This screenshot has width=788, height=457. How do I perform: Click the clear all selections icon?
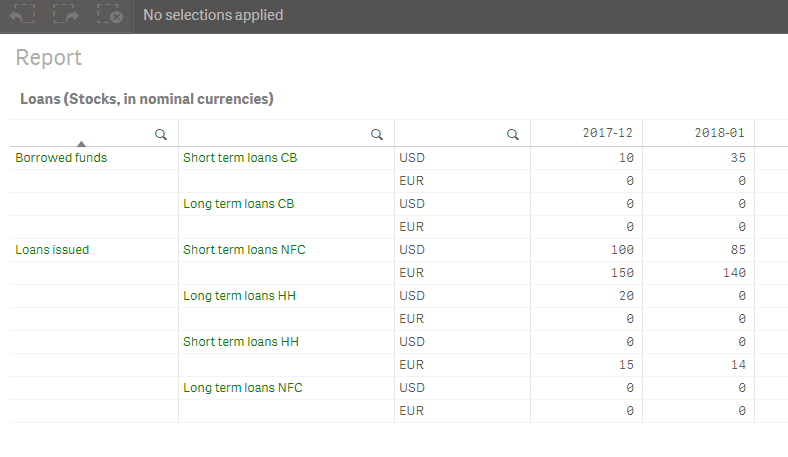pos(110,15)
